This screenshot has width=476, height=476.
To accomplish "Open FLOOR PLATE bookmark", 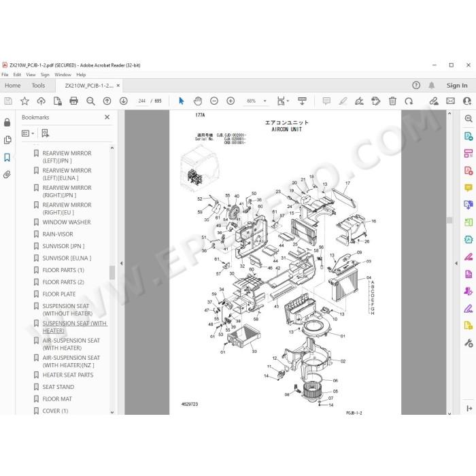I will 59,294.
